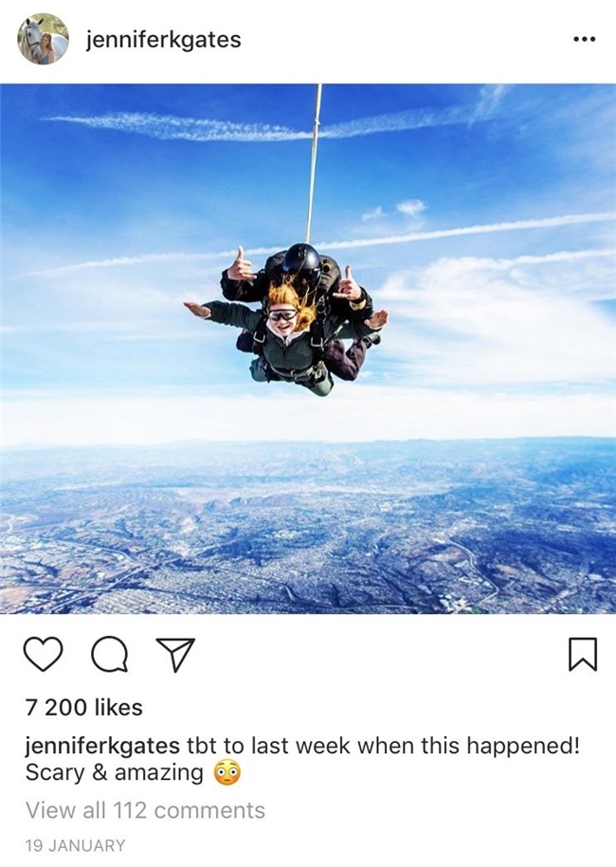Image resolution: width=616 pixels, height=867 pixels.
Task: Share the post using the paper plane icon
Action: [x=176, y=655]
